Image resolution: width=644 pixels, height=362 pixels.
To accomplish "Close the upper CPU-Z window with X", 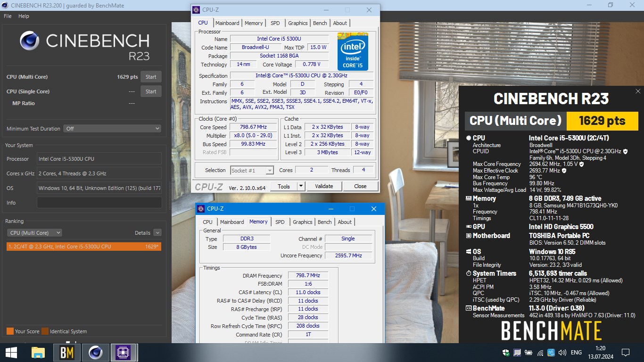I will pos(369,10).
